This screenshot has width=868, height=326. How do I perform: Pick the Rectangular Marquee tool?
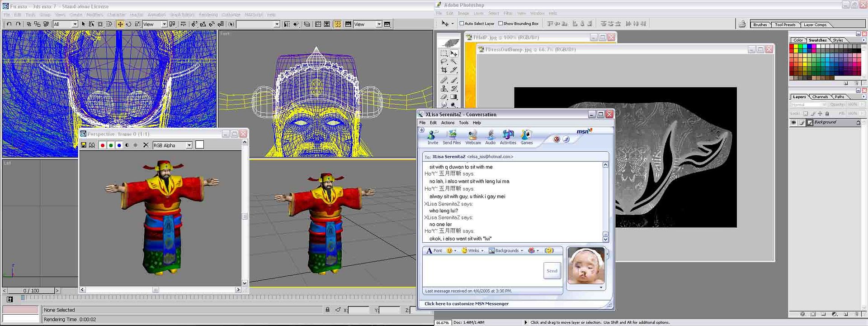[444, 53]
